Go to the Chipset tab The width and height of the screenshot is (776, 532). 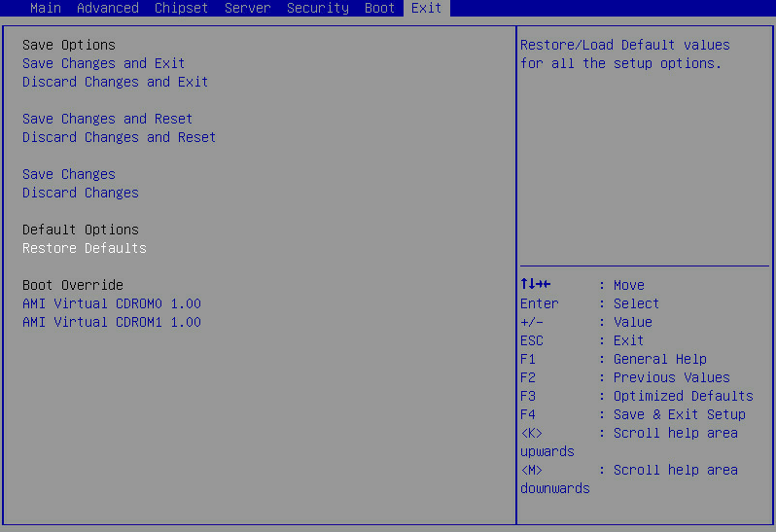click(181, 8)
